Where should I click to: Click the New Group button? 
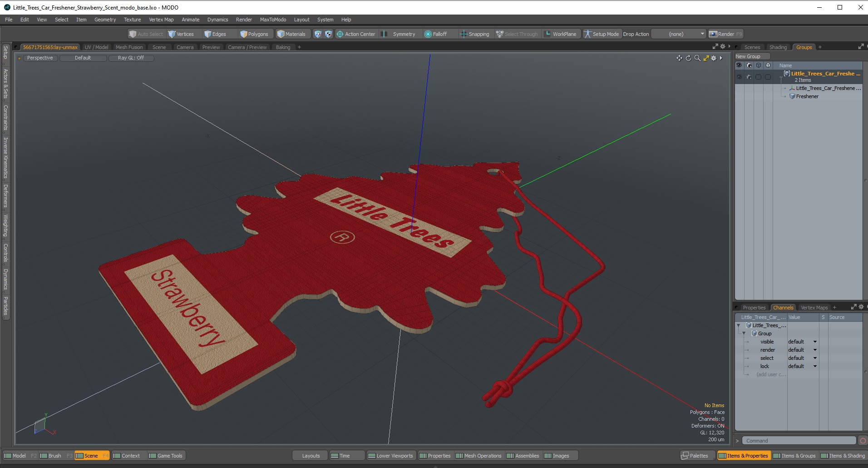point(753,56)
